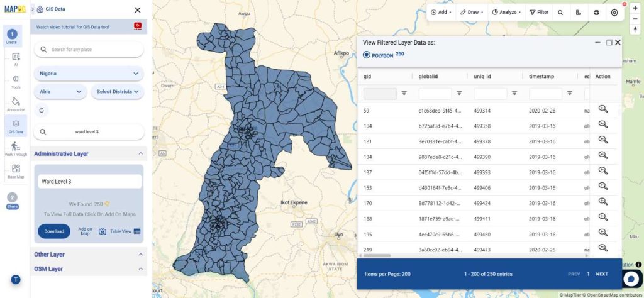
Task: Open the Abia state dropdown
Action: tap(60, 92)
